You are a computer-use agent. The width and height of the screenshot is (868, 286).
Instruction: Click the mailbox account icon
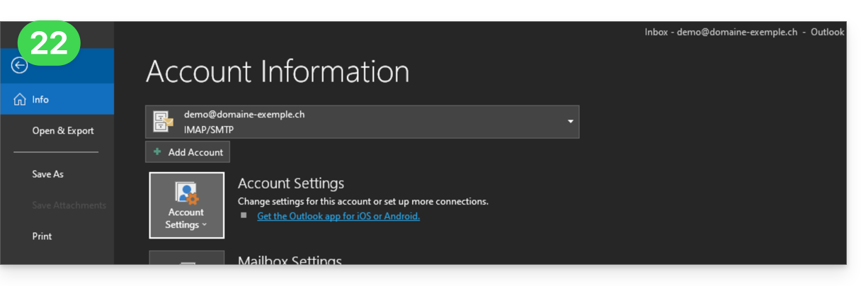(163, 122)
